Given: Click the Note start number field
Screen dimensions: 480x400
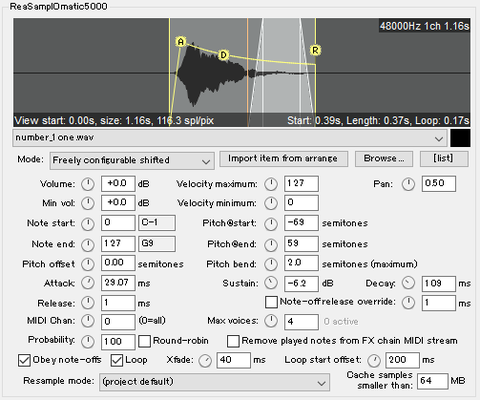Looking at the screenshot, I should coord(118,223).
